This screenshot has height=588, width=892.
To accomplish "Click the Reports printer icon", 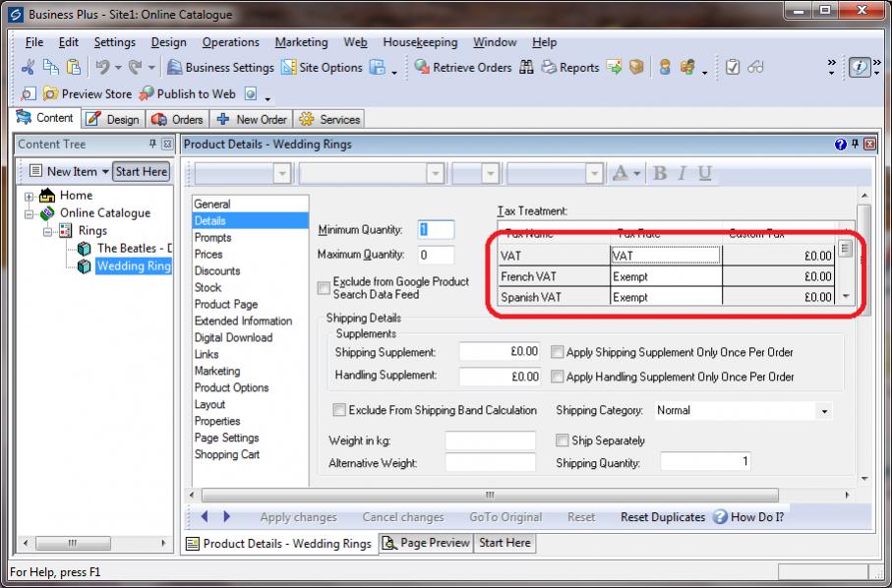I will [x=549, y=68].
